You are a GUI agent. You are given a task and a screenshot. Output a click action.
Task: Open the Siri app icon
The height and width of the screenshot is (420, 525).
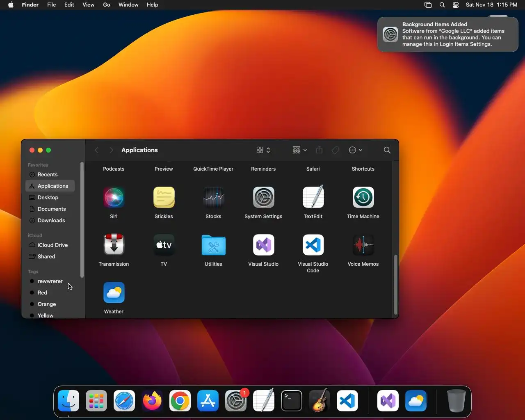(x=114, y=198)
